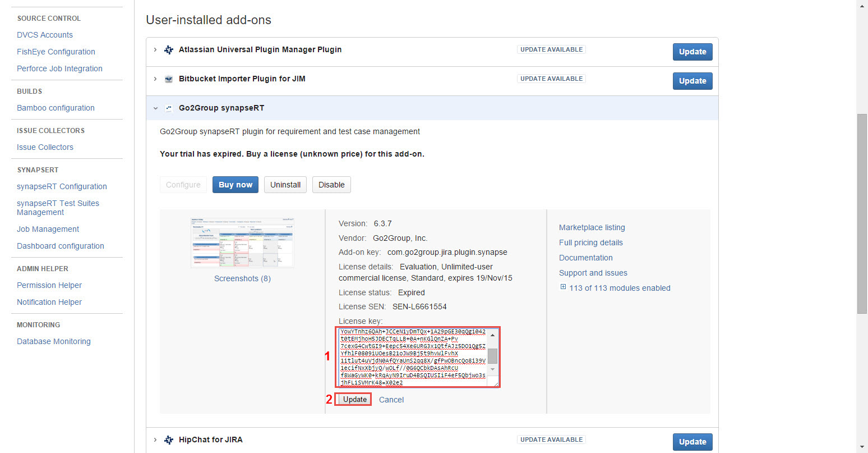Open the Marketplace listing link
The height and width of the screenshot is (453, 868).
tap(592, 227)
